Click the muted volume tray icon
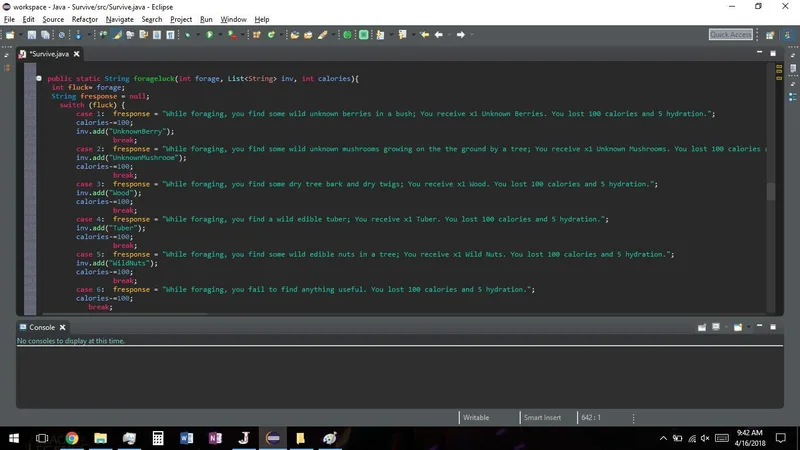Image resolution: width=800 pixels, height=450 pixels. coord(705,438)
